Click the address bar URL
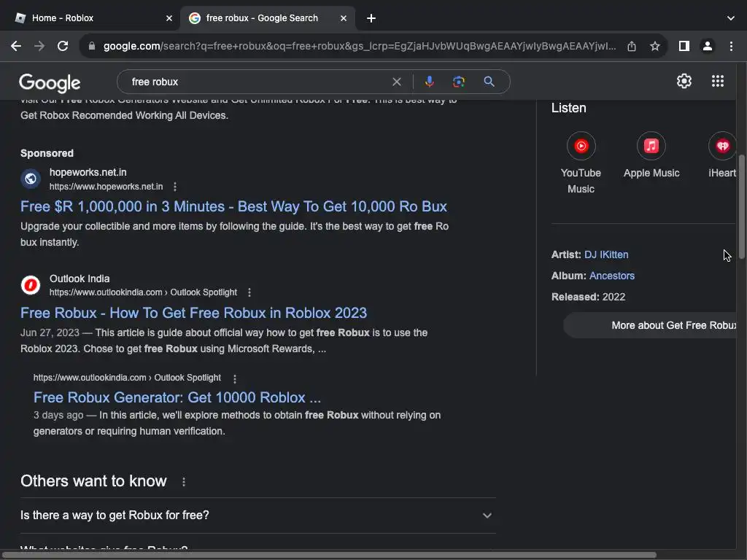The width and height of the screenshot is (747, 560). pyautogui.click(x=360, y=46)
